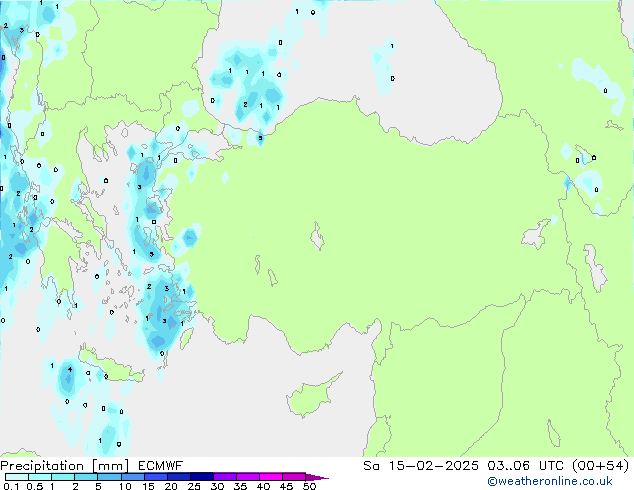The height and width of the screenshot is (490, 634).
Task: Click the legend label "25"
Action: click(x=194, y=486)
